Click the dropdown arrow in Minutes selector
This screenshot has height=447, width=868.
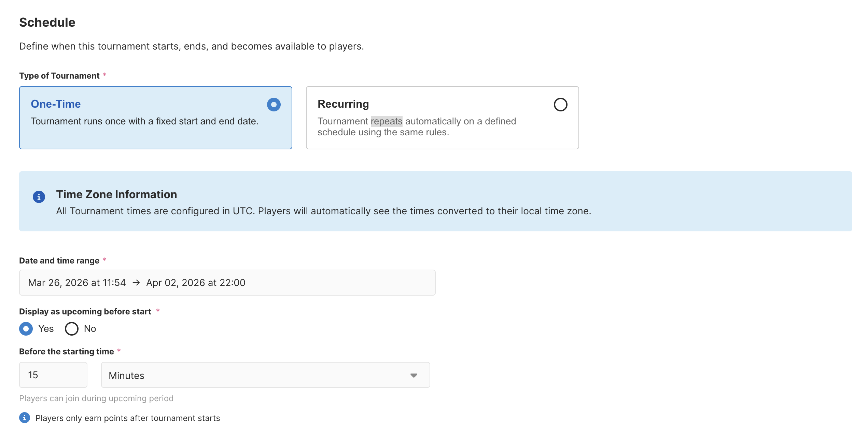[414, 375]
